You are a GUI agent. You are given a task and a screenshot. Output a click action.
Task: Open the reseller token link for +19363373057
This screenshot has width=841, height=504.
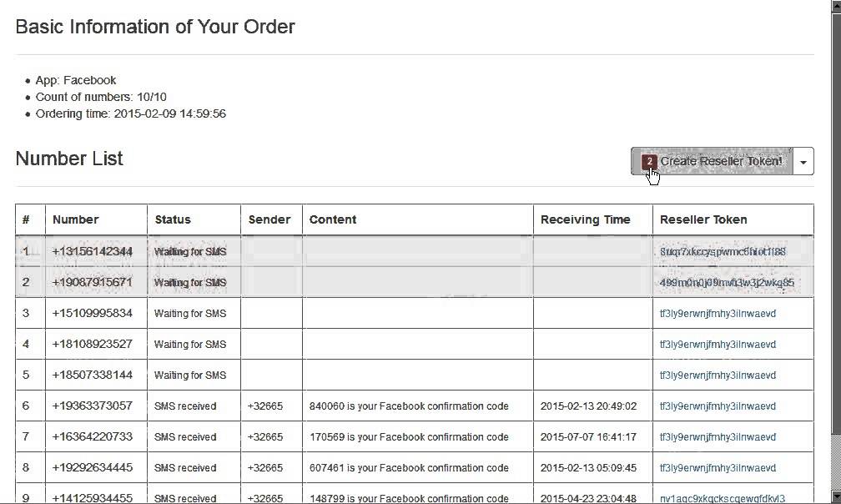pyautogui.click(x=718, y=406)
